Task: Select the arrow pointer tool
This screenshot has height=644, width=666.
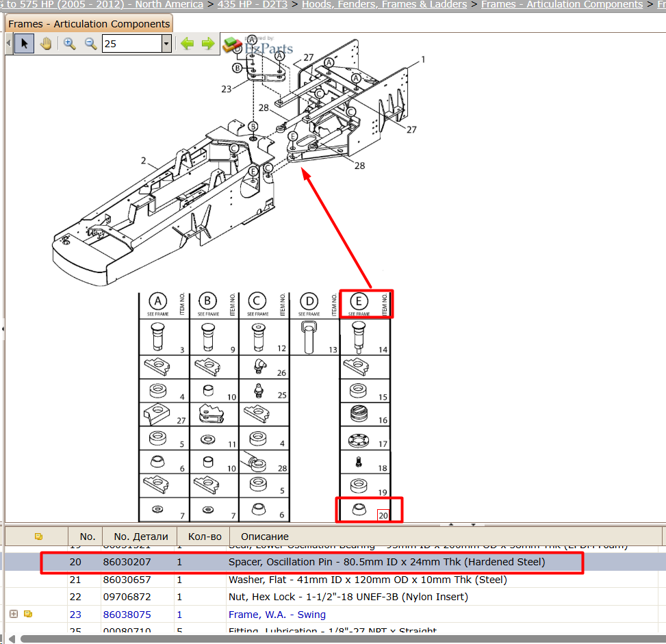Action: (x=24, y=43)
